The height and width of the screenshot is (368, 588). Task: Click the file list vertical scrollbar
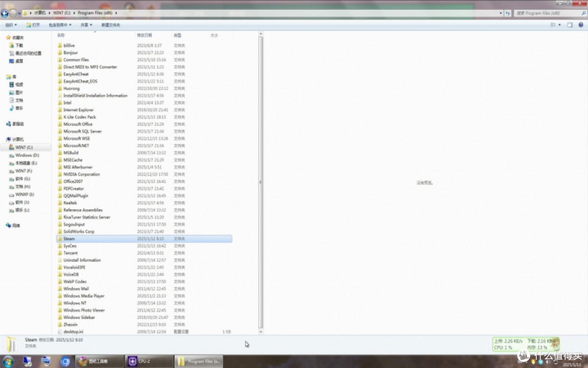261,183
